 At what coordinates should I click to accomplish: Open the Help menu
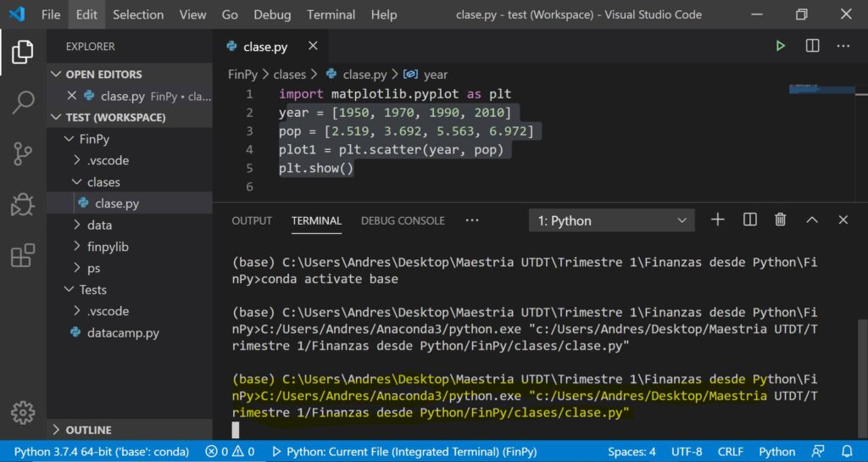384,15
